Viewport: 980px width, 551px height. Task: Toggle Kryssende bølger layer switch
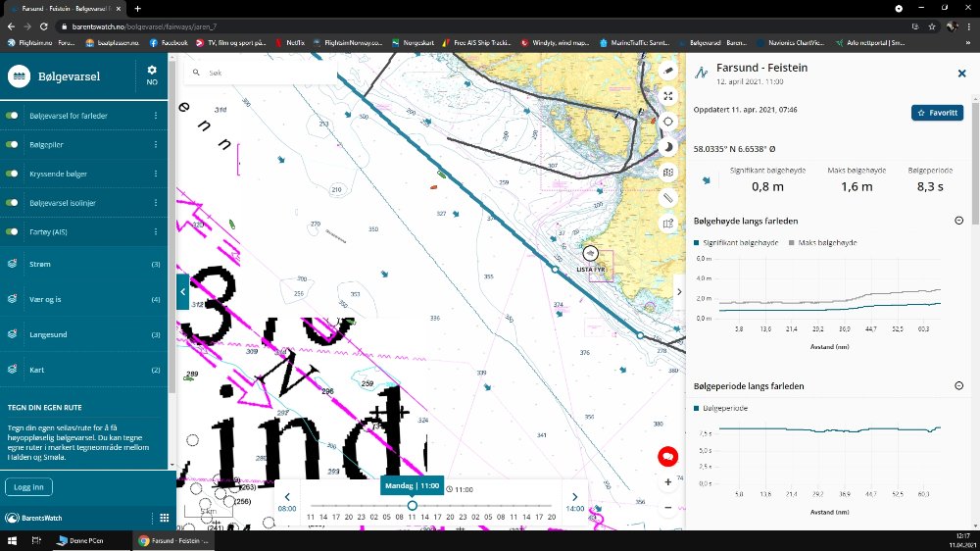(x=12, y=174)
